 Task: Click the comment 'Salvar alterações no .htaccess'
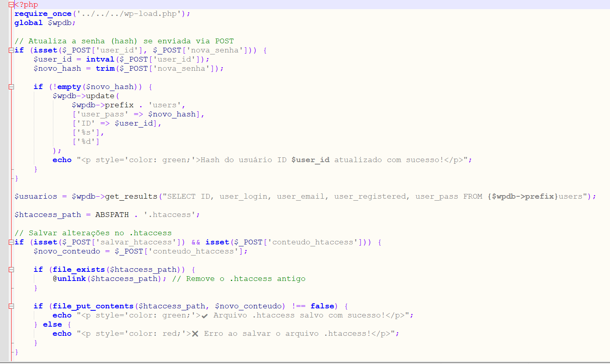point(100,233)
